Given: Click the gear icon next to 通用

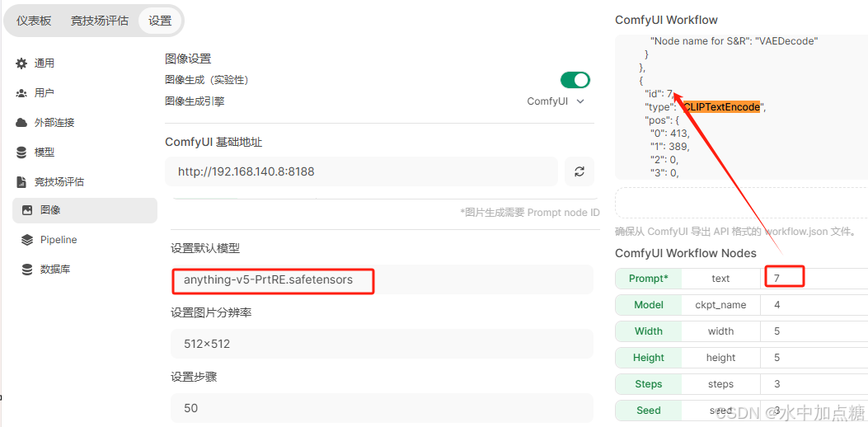Looking at the screenshot, I should point(21,63).
